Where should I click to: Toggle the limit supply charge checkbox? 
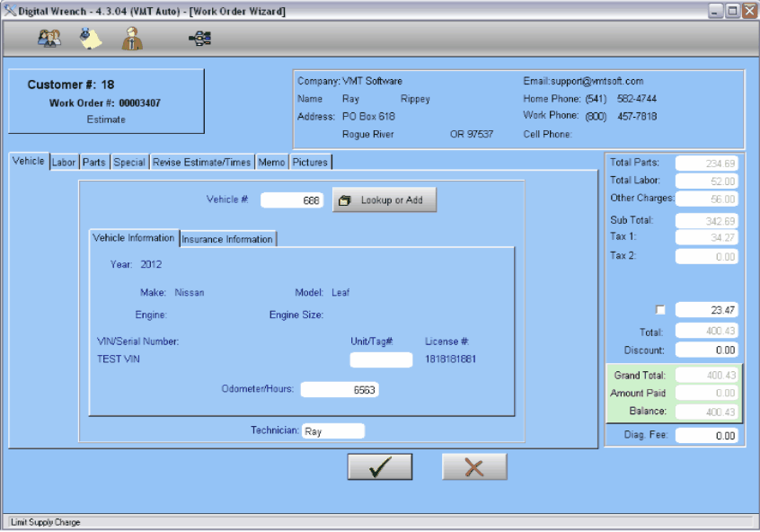coord(660,310)
